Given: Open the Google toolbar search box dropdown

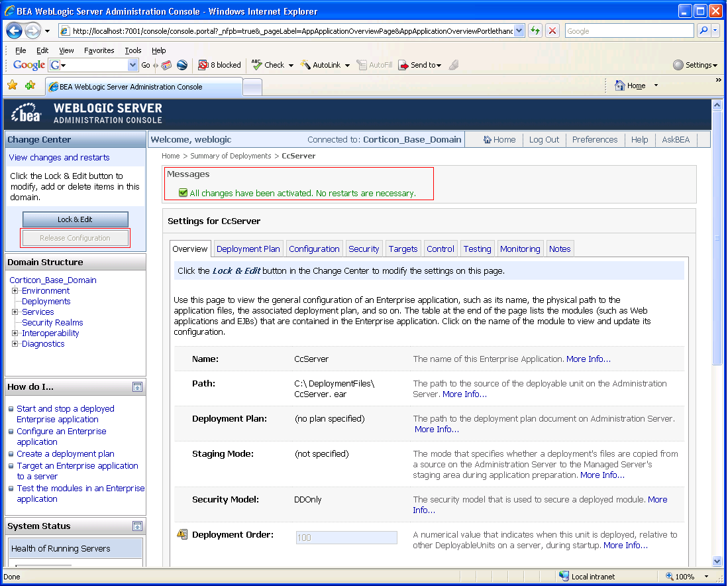Looking at the screenshot, I should pos(132,65).
